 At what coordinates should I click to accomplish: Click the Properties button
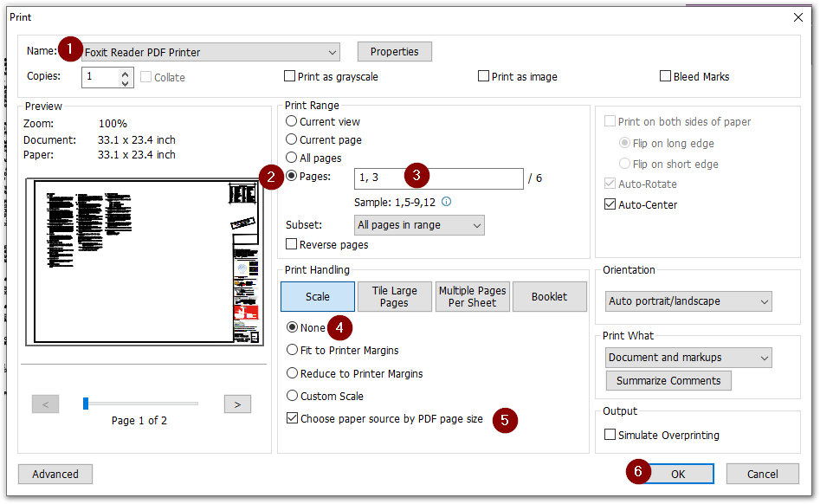(x=394, y=52)
